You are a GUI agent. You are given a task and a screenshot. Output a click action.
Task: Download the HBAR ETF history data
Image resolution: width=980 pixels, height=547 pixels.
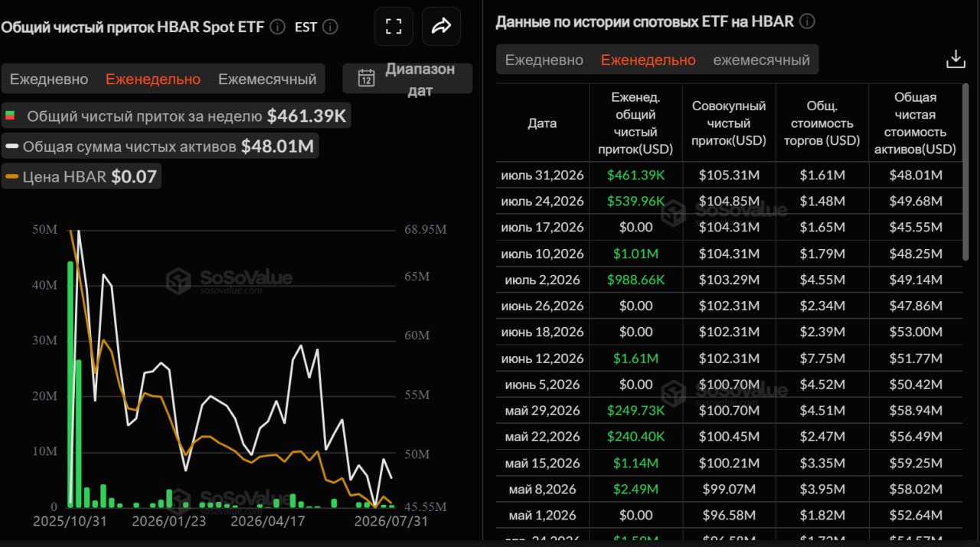955,60
